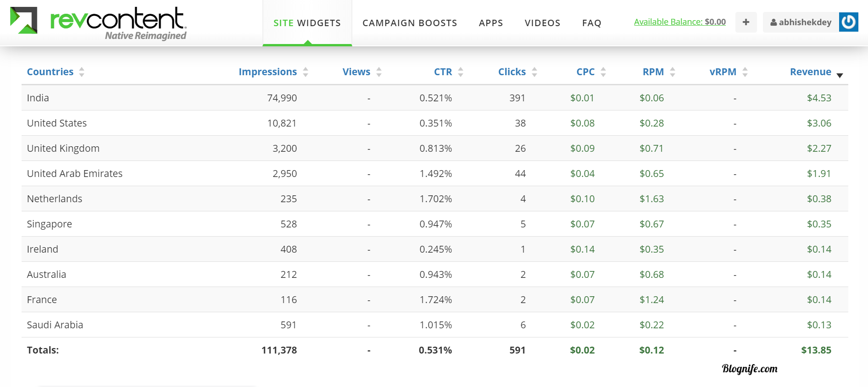Click sort arrows next to Impressions

click(x=306, y=72)
